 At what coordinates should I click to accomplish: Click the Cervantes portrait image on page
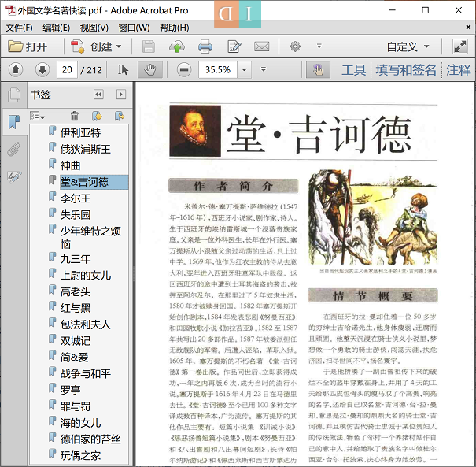pyautogui.click(x=195, y=131)
